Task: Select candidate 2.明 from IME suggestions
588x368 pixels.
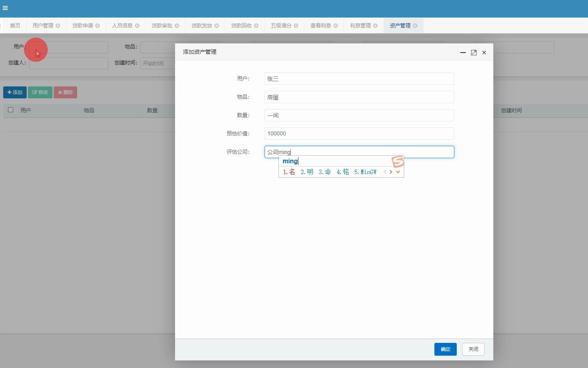Action: coord(306,172)
